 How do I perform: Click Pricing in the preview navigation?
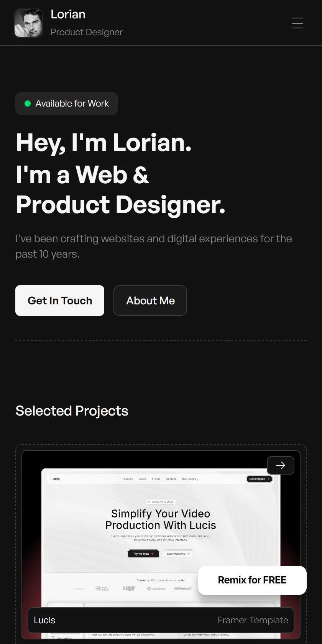coord(156,479)
